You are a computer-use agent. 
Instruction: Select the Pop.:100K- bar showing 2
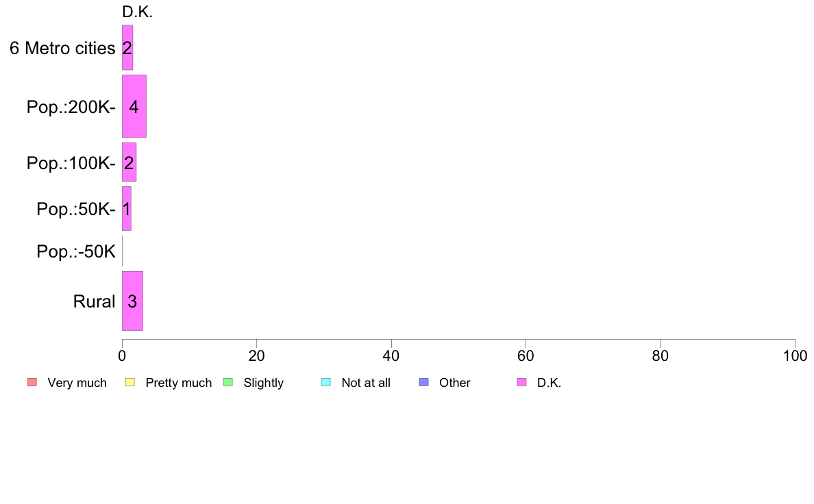pyautogui.click(x=129, y=162)
